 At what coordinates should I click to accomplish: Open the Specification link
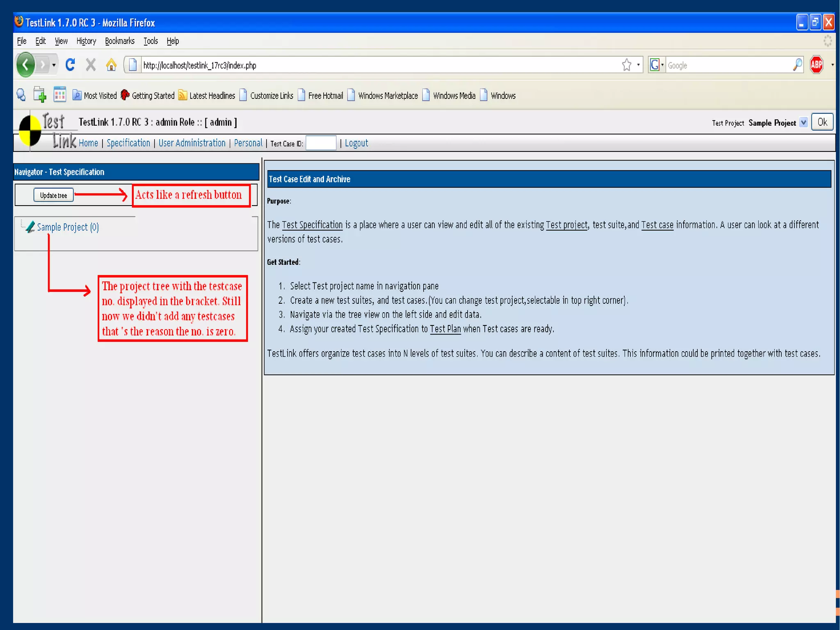click(x=128, y=143)
